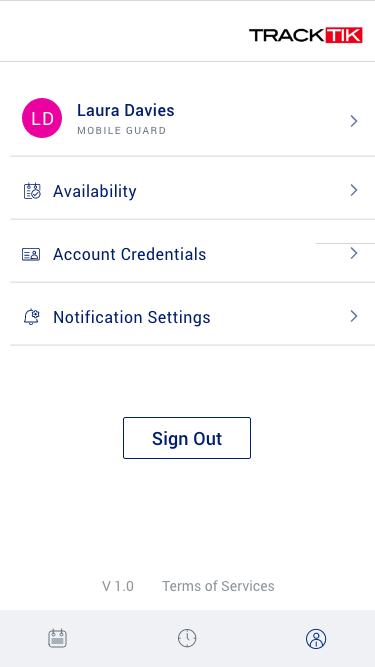This screenshot has width=375, height=667.
Task: Open the calendar tab in bottom bar
Action: 57,638
